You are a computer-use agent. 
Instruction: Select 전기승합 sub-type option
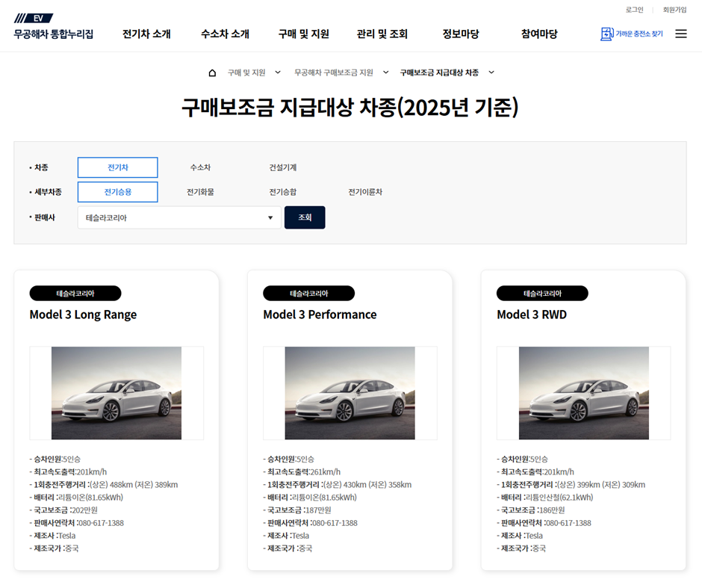click(x=282, y=192)
